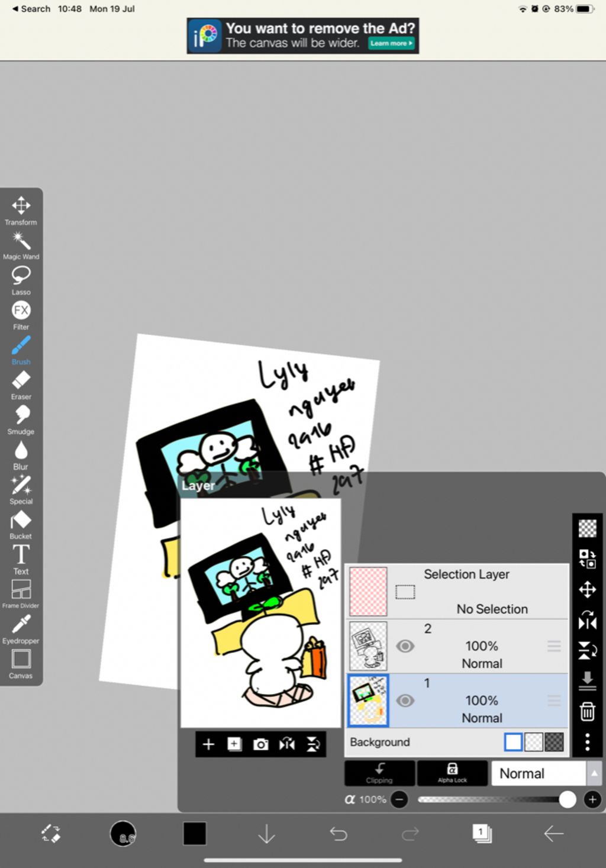The image size is (606, 868).
Task: Add special layer with boxed plus icon
Action: pyautogui.click(x=234, y=744)
